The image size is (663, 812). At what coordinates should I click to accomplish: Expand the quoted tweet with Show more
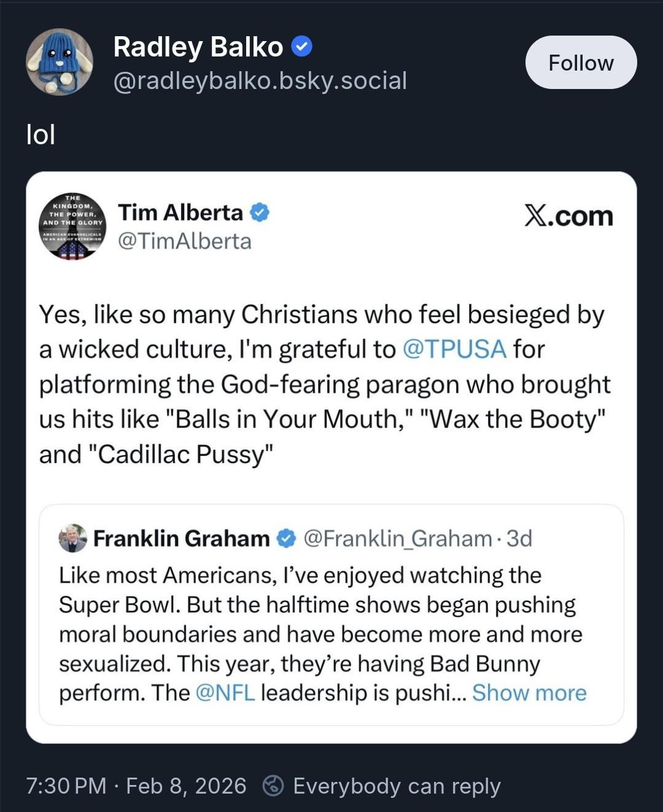pyautogui.click(x=529, y=692)
